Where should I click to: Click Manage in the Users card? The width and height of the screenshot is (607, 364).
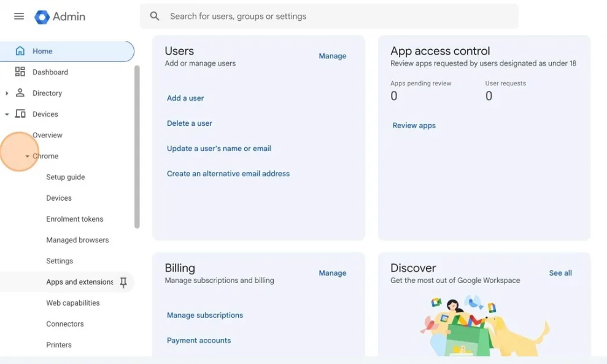pyautogui.click(x=332, y=56)
